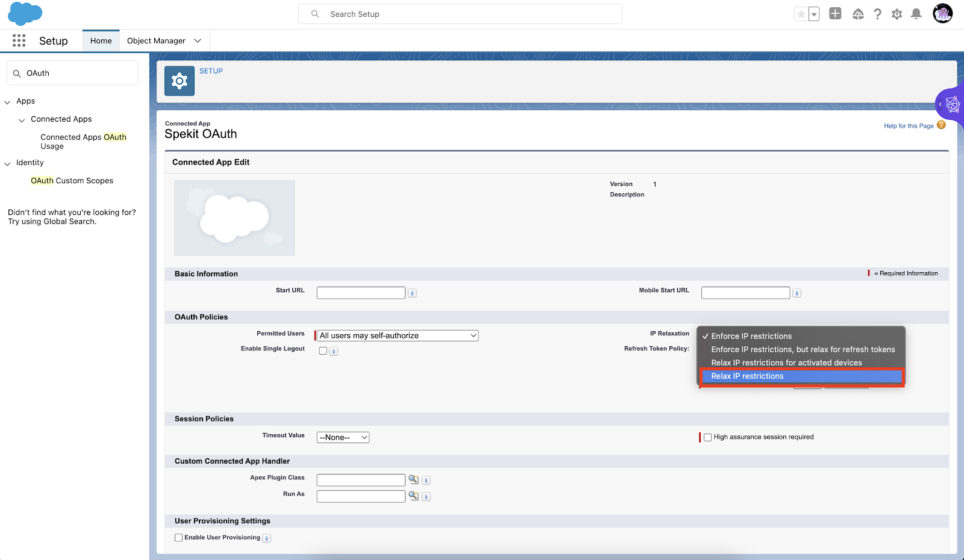Toggle the Enable Single Logout checkbox

click(323, 350)
